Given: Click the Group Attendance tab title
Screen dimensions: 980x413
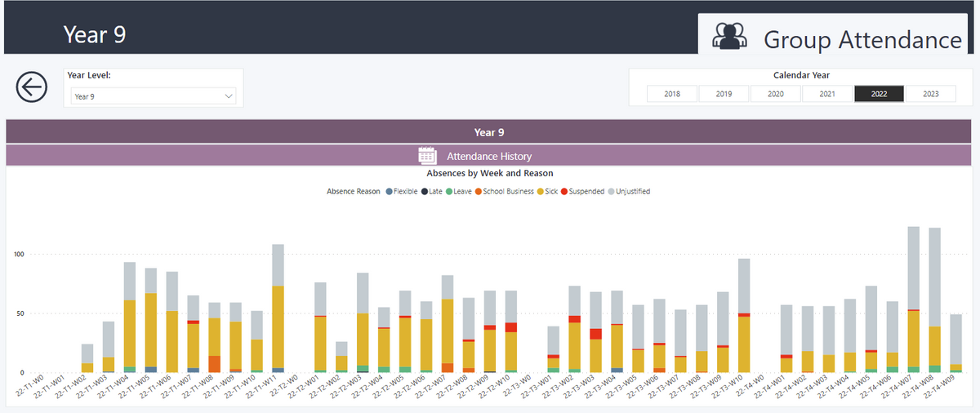Looking at the screenshot, I should click(x=862, y=39).
